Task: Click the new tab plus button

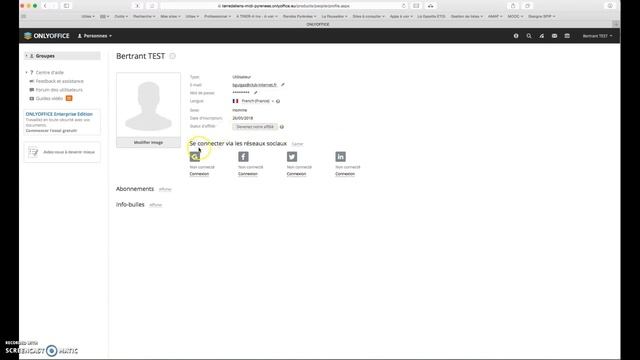Action: click(616, 24)
